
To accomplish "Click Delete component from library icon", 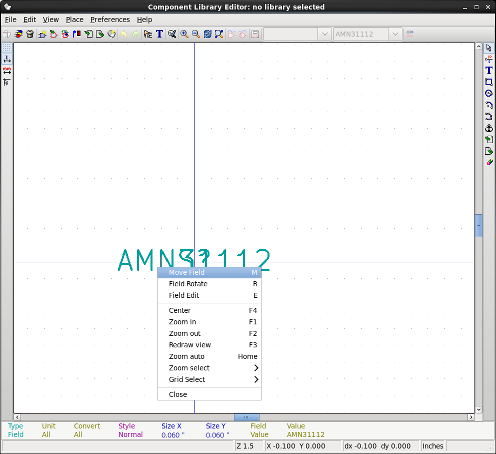I will coord(30,34).
